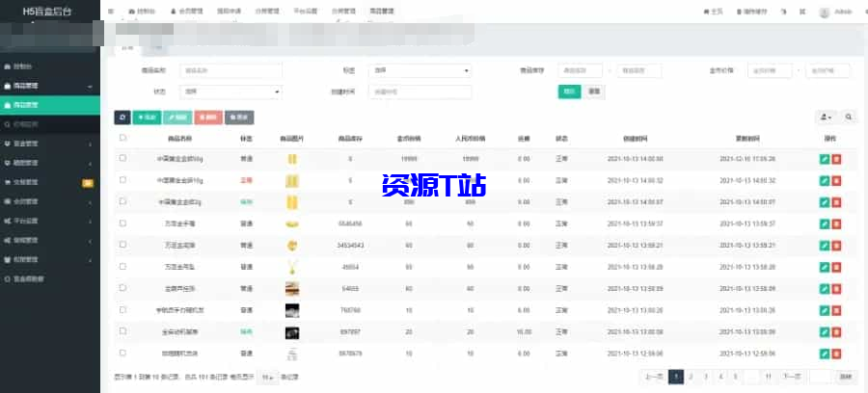Edit the row with stock 54655
Screen dimensions: 868x393
(825, 289)
